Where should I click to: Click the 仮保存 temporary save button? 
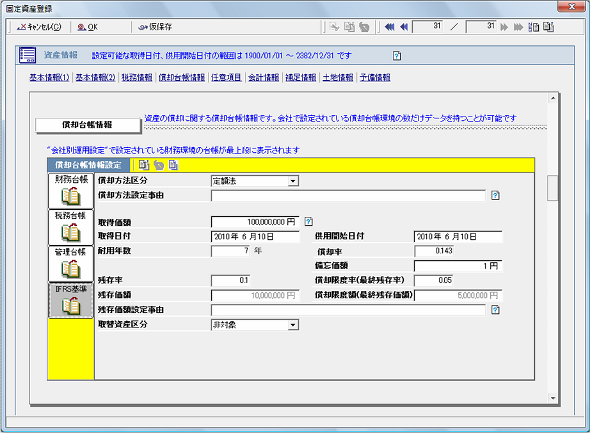click(x=155, y=27)
